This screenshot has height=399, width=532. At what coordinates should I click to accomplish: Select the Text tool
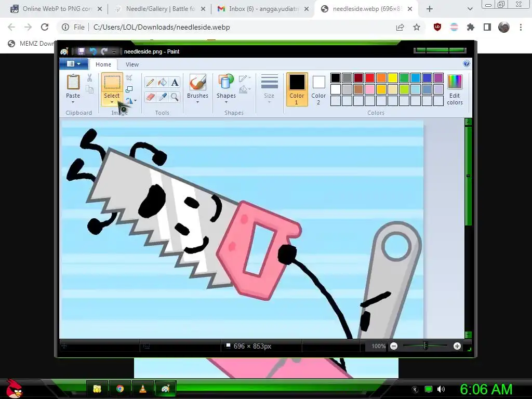point(175,83)
